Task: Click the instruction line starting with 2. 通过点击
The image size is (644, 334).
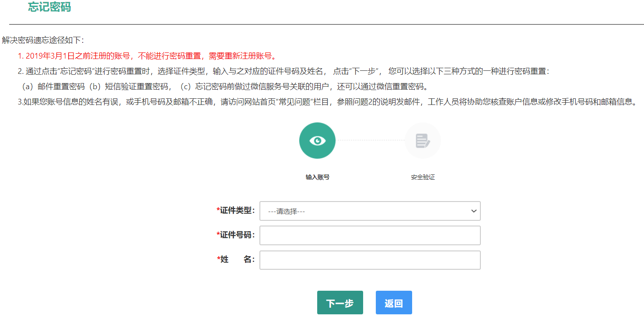Action: tap(283, 71)
